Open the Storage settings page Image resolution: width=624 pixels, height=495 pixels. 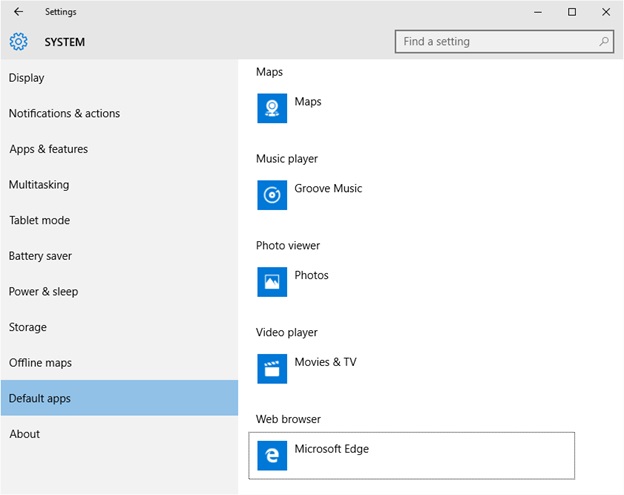point(28,327)
